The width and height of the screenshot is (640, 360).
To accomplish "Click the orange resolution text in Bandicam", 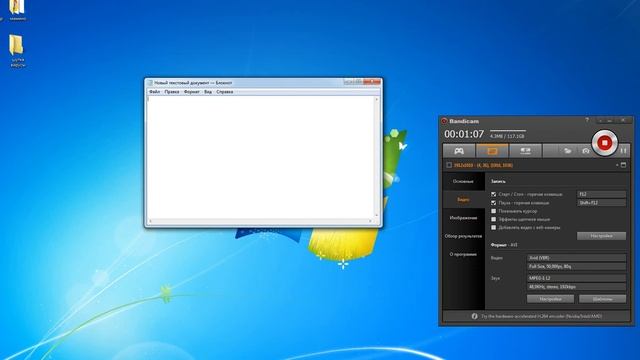I will pyautogui.click(x=483, y=165).
